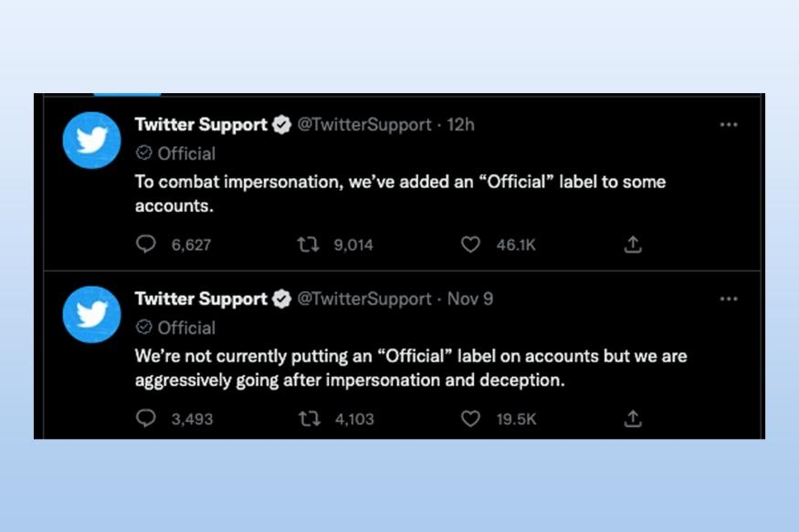Screen dimensions: 799x532
Task: Open the more options menu on the 12h tweet
Action: click(729, 125)
